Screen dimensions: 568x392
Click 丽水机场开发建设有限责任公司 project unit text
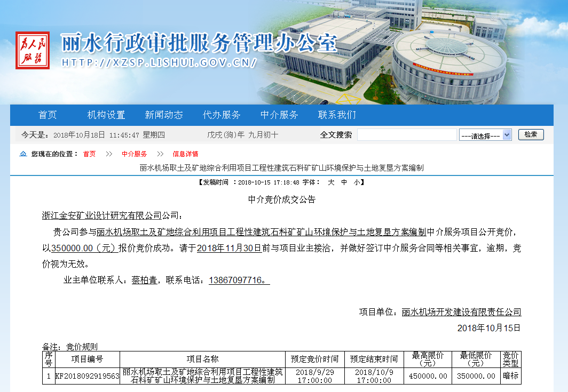click(x=461, y=311)
